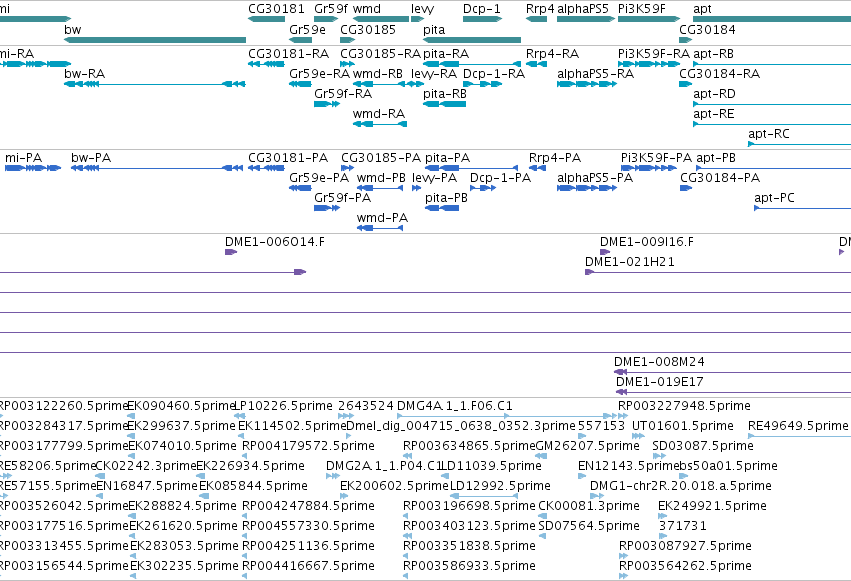
Task: Click the apt-RC transcript label
Action: [x=769, y=134]
